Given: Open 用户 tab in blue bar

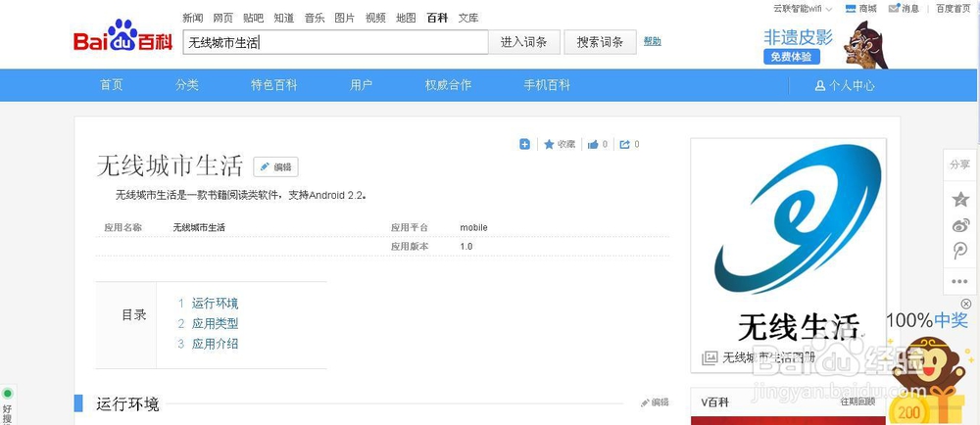Looking at the screenshot, I should pyautogui.click(x=362, y=85).
